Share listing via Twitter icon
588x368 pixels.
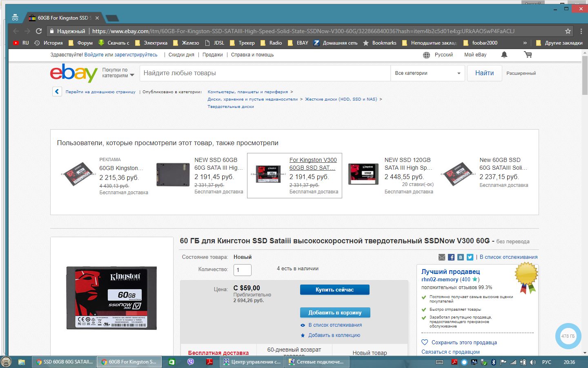[470, 257]
